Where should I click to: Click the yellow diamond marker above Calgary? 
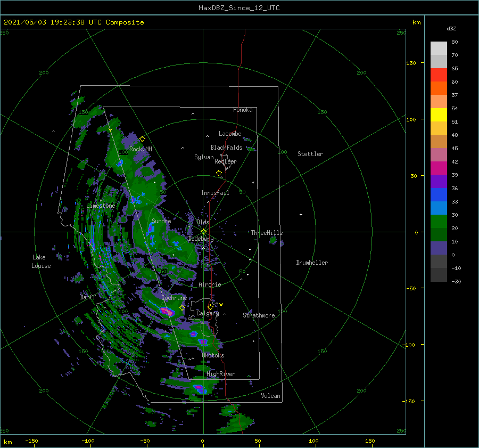coord(210,307)
